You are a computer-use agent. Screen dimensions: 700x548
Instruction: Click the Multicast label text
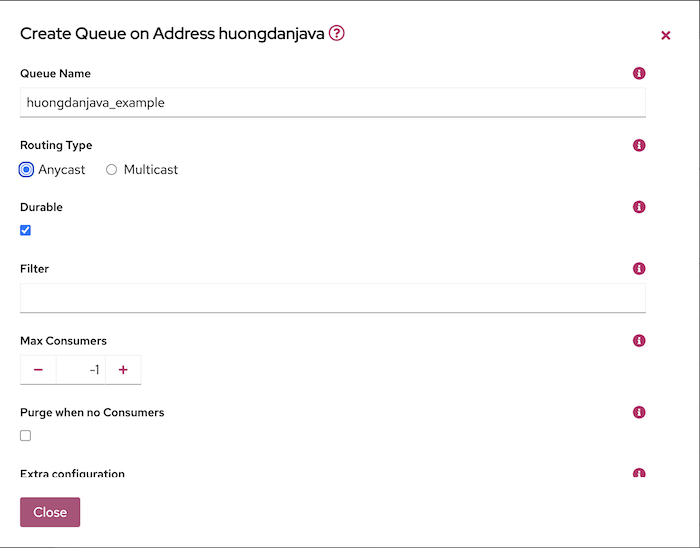click(x=150, y=170)
